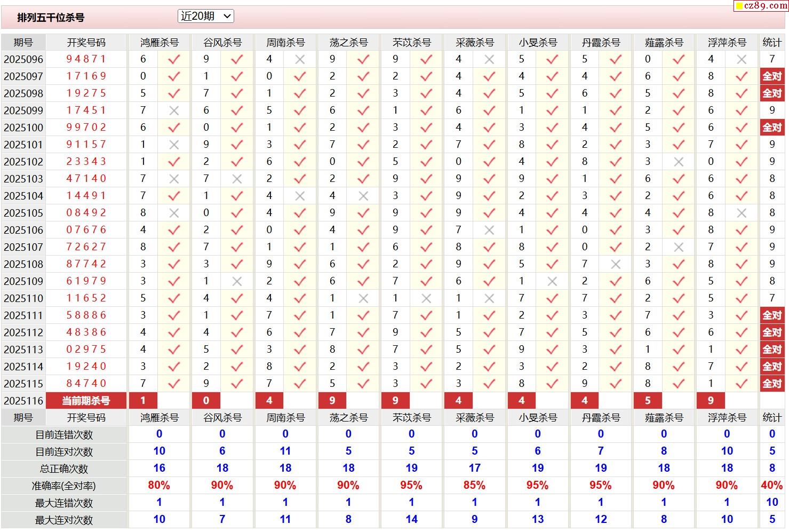Click the 当前期杀号 red label
This screenshot has height=532, width=789.
tap(86, 401)
